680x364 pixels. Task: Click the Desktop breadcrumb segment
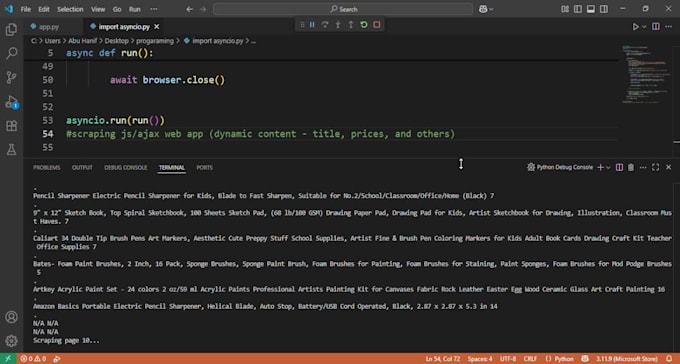(x=117, y=41)
